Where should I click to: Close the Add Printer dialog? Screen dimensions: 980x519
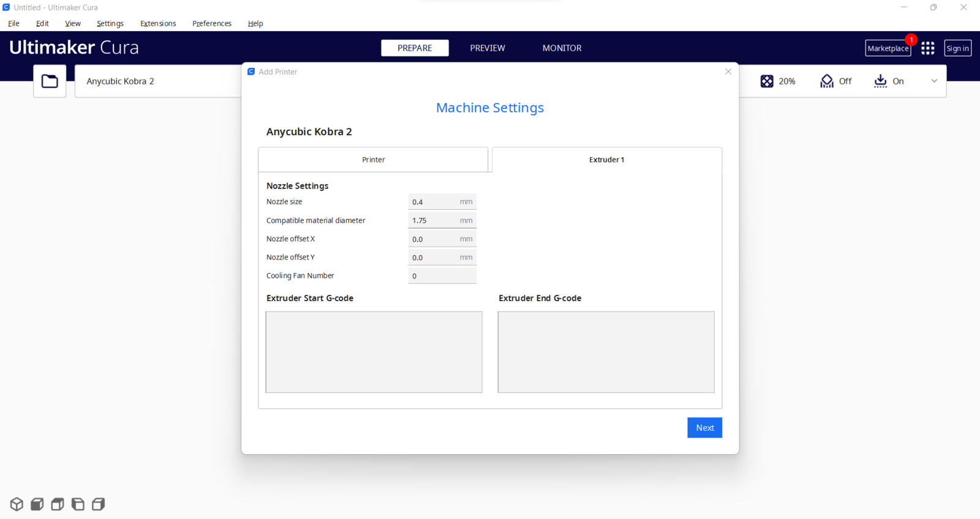[728, 72]
